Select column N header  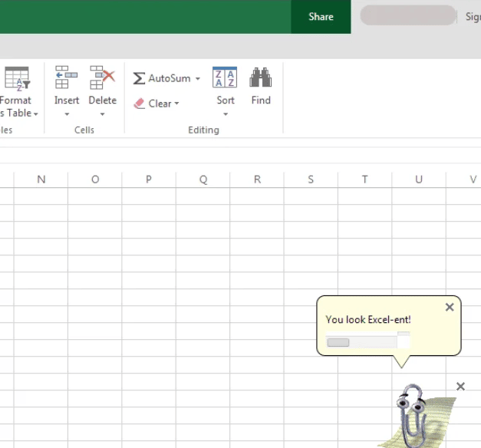[x=41, y=180]
